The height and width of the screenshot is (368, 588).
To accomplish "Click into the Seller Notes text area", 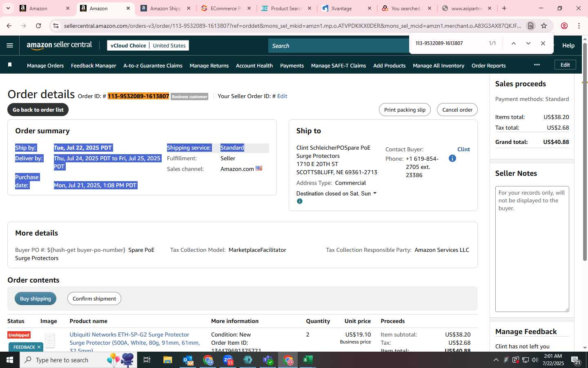I will pyautogui.click(x=532, y=249).
